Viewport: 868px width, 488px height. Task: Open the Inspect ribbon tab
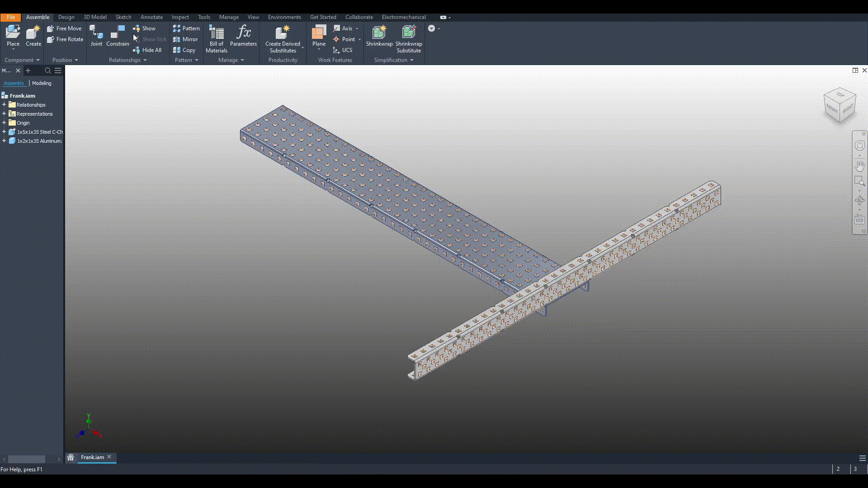click(180, 17)
